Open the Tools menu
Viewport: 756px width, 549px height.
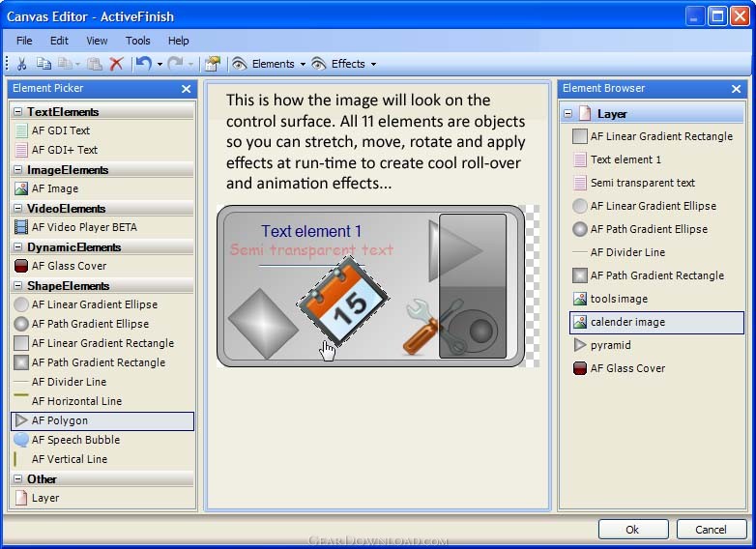[x=138, y=41]
